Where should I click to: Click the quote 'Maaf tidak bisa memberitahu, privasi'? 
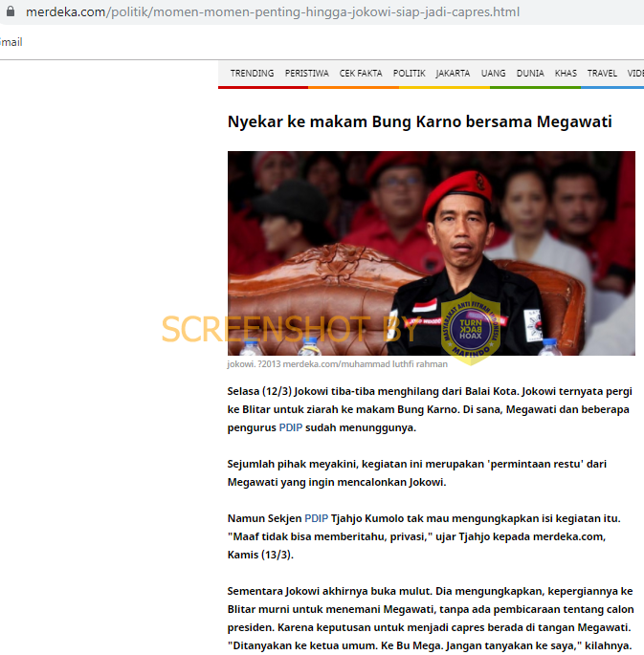[330, 536]
